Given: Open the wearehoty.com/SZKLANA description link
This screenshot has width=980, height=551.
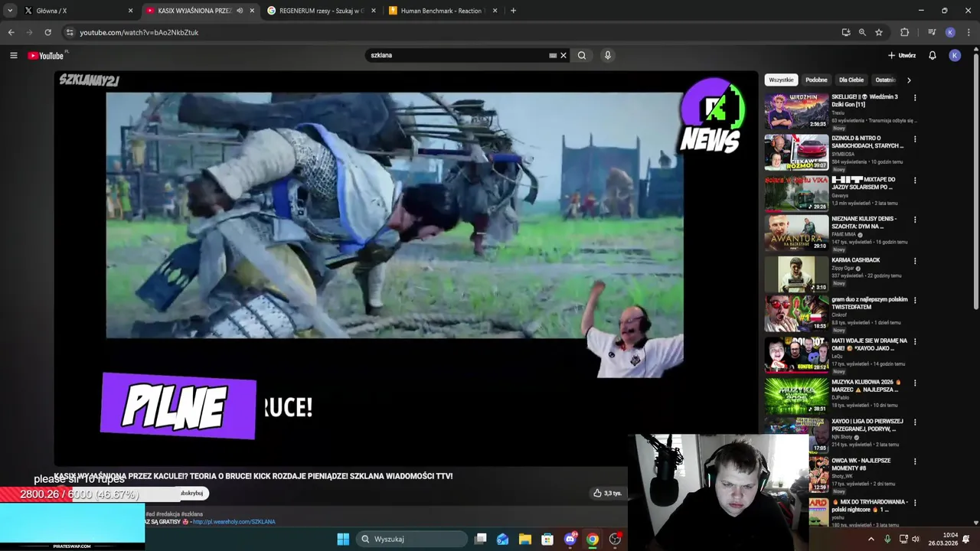Looking at the screenshot, I should click(234, 522).
